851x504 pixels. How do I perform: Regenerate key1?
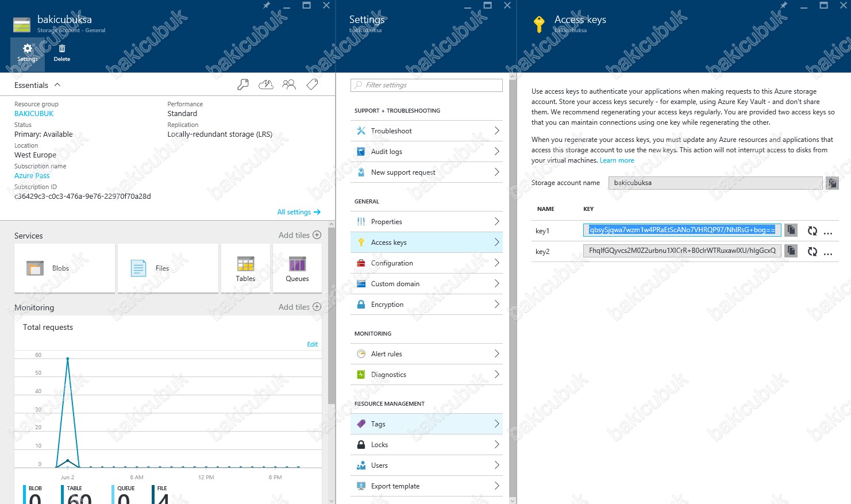(812, 231)
